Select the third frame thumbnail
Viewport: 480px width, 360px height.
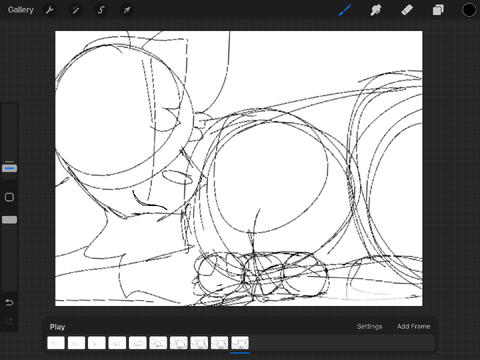pos(97,343)
